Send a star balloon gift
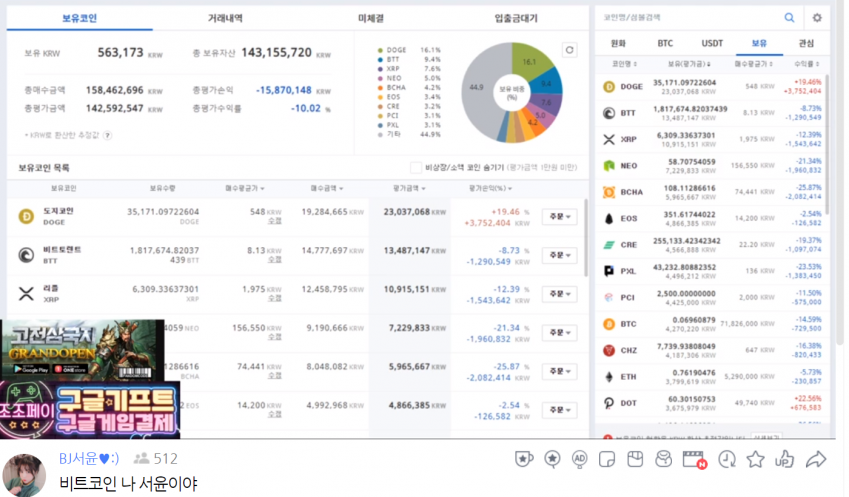Image resolution: width=849 pixels, height=497 pixels. [552, 460]
